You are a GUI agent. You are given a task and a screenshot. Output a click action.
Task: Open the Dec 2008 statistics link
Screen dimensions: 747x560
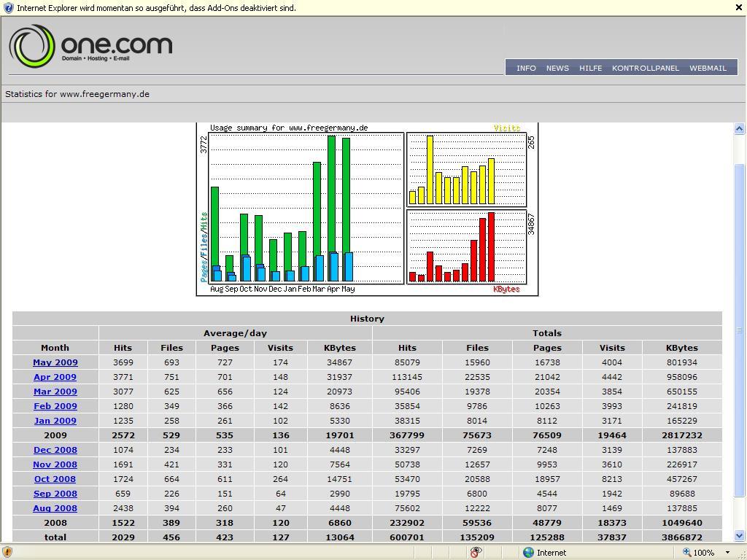tap(55, 450)
